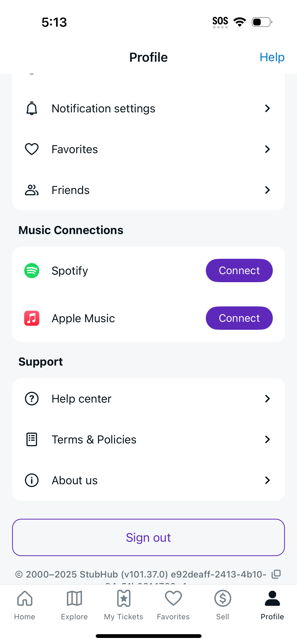Tap the Notification settings bell icon
The height and width of the screenshot is (644, 297).
[32, 109]
